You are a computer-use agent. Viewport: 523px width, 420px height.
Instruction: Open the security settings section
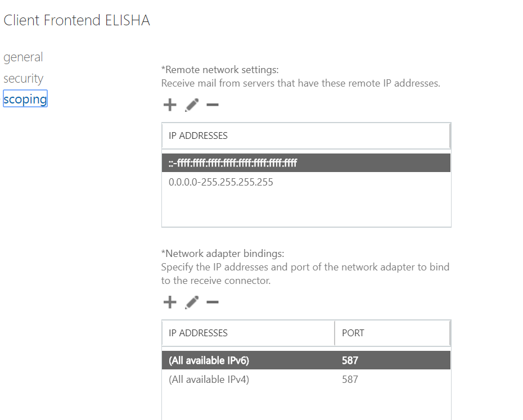pos(23,78)
